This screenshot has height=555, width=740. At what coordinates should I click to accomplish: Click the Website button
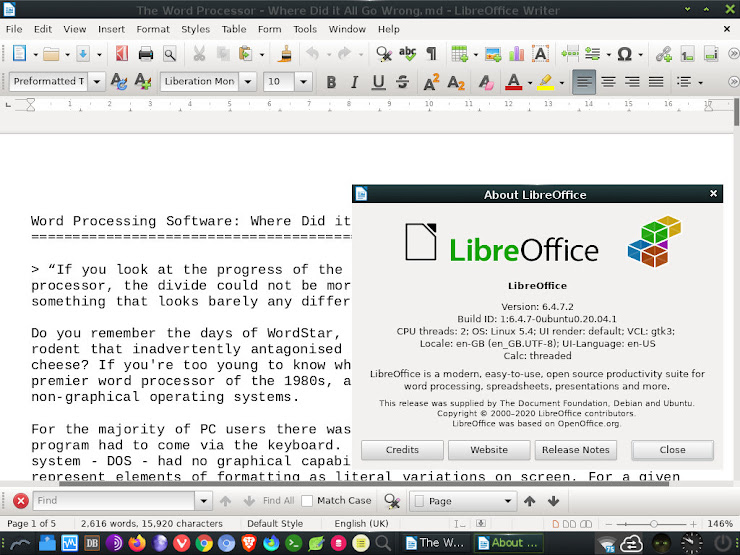489,450
